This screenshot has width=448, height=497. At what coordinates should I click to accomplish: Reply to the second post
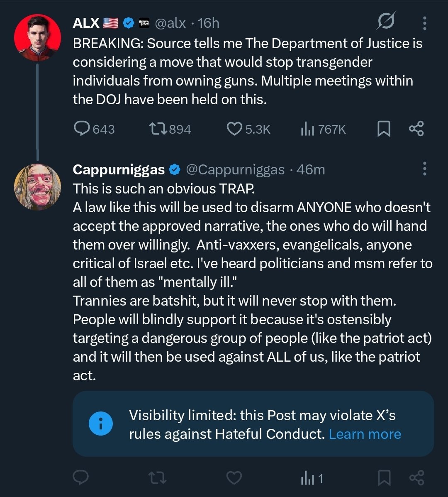point(81,477)
